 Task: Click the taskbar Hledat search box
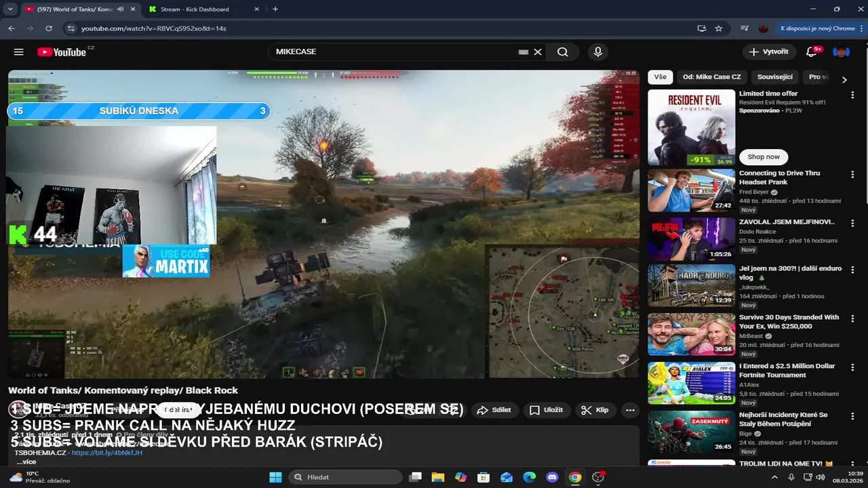pos(346,477)
